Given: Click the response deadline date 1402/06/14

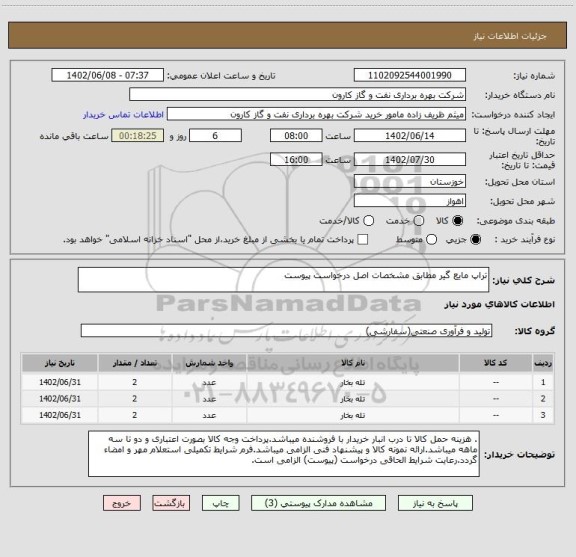Looking at the screenshot, I should coord(410,136).
